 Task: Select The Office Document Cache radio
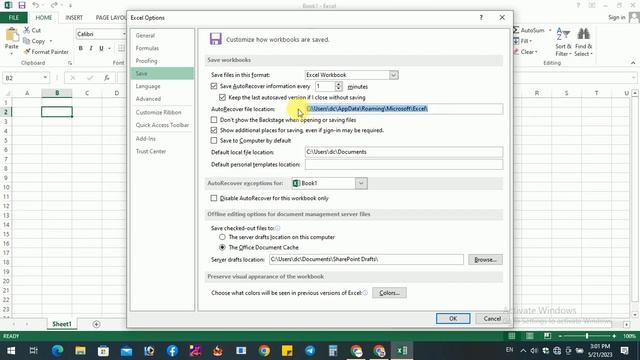click(222, 247)
